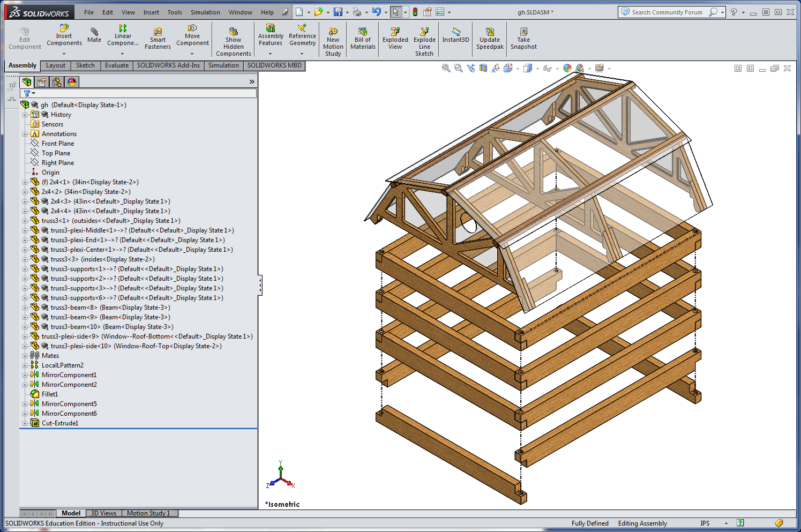The height and width of the screenshot is (532, 801).
Task: Open the Motion Study 1 tab
Action: (148, 513)
